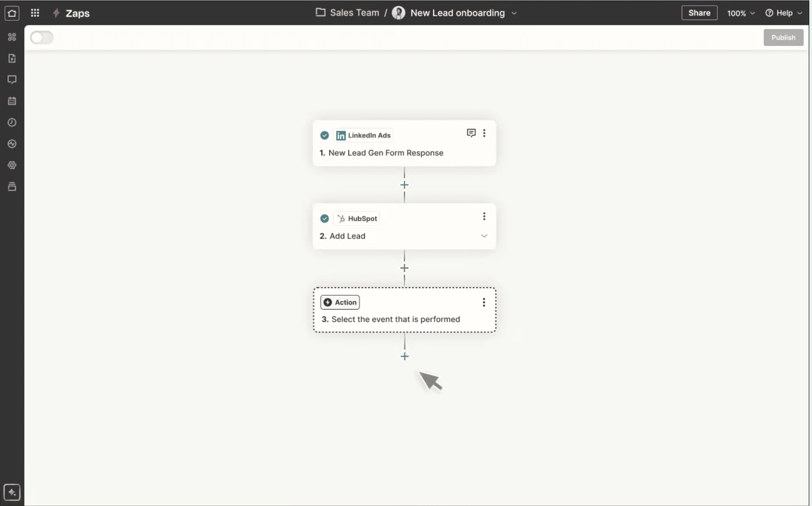
Task: Open the 100% zoom dropdown
Action: coord(740,13)
